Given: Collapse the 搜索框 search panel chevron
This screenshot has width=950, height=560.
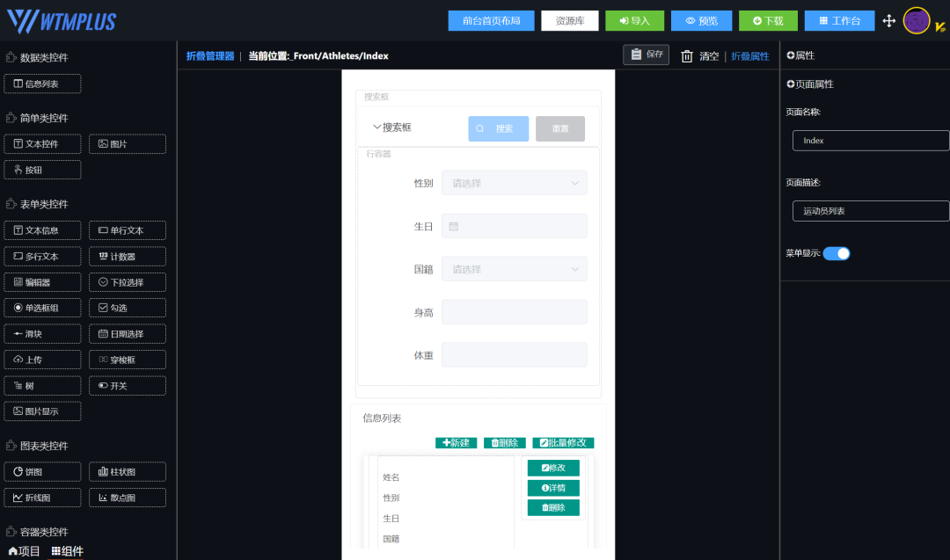Looking at the screenshot, I should (x=376, y=127).
